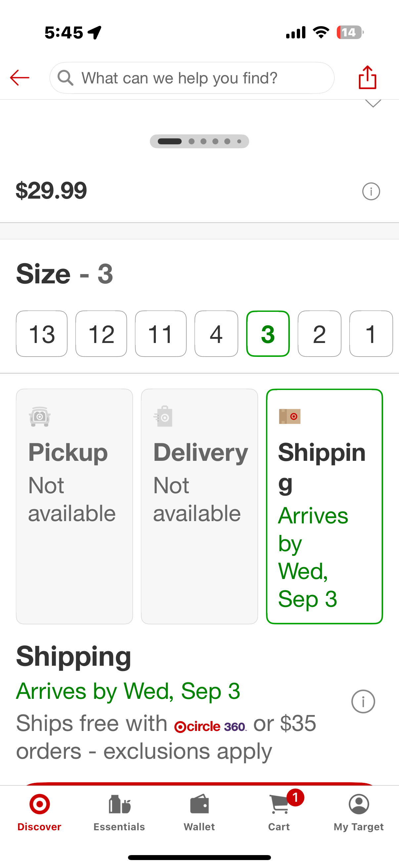Image resolution: width=399 pixels, height=868 pixels.
Task: Select the Pickup fulfillment option
Action: [x=74, y=506]
